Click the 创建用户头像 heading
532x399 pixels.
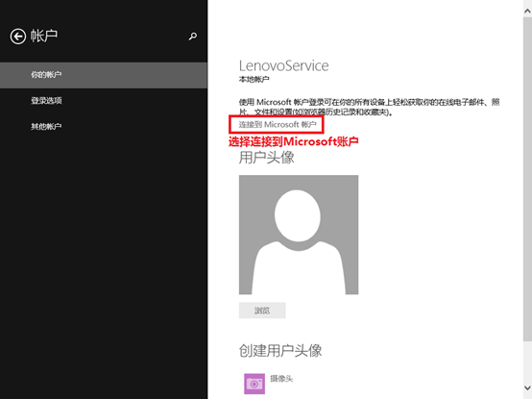tap(280, 350)
